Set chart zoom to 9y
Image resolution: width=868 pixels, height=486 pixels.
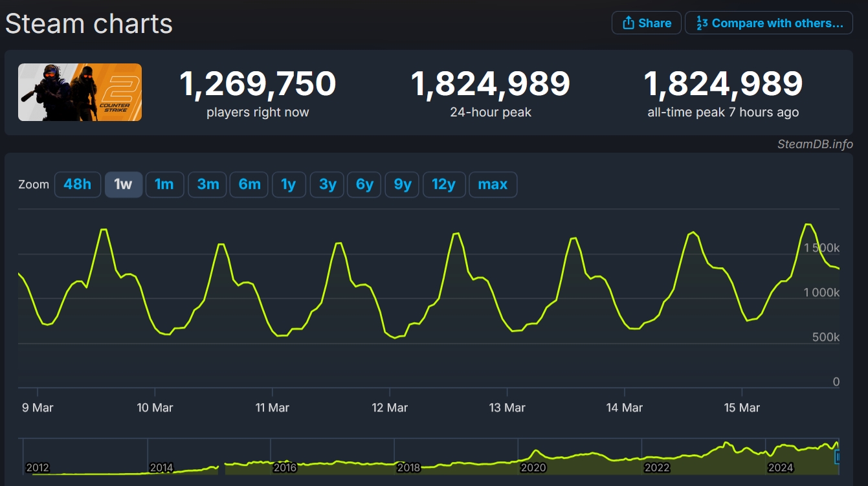point(403,184)
